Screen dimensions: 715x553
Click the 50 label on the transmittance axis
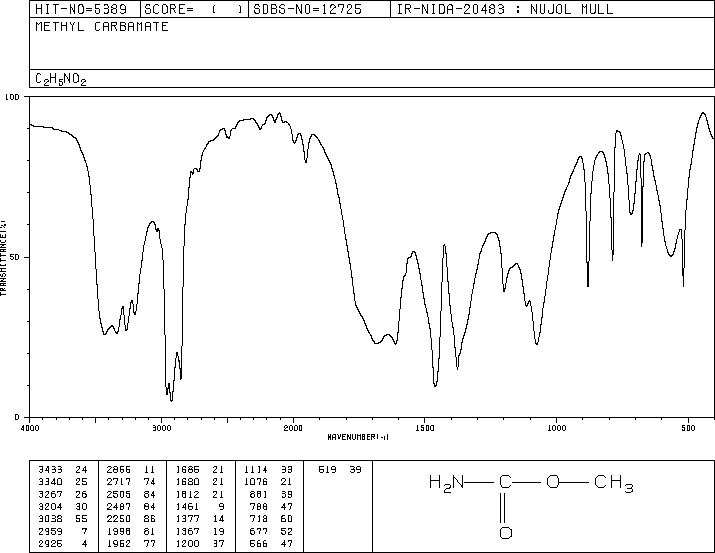15,257
